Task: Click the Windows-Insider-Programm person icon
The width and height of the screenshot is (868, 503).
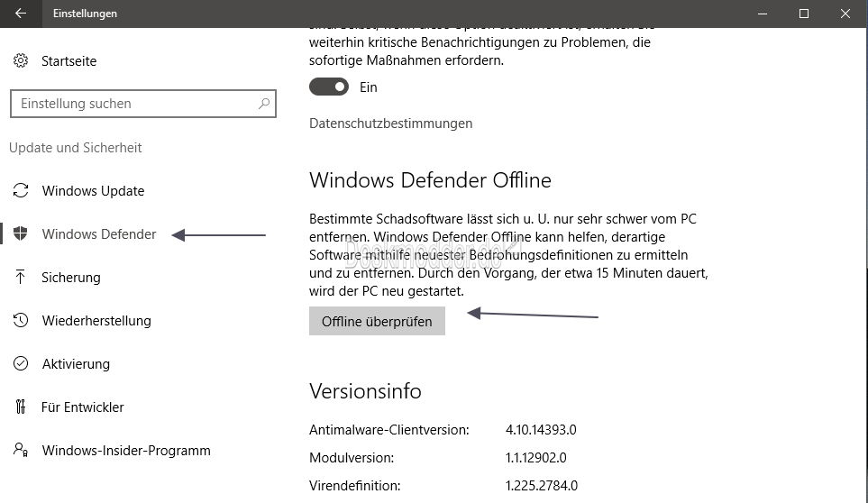Action: point(21,450)
